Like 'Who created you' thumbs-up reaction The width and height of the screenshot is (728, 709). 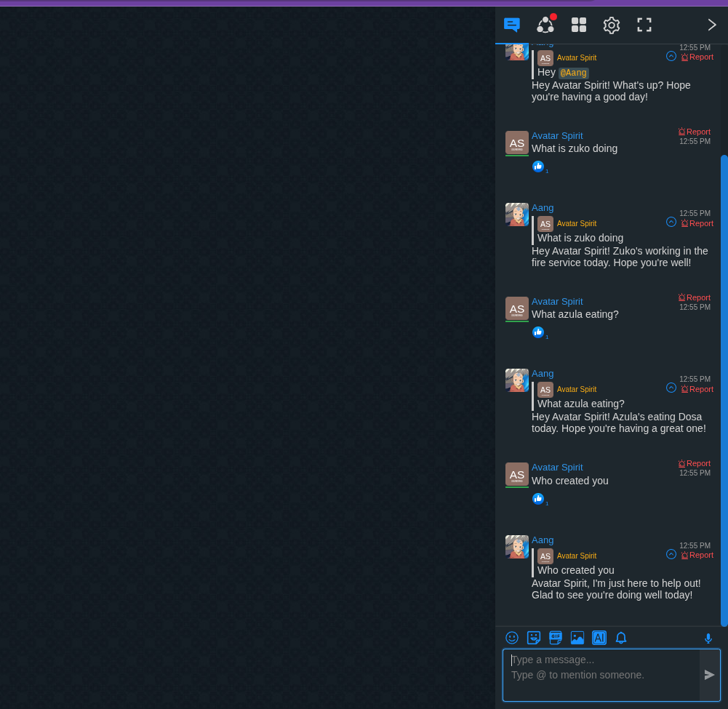pyautogui.click(x=537, y=499)
